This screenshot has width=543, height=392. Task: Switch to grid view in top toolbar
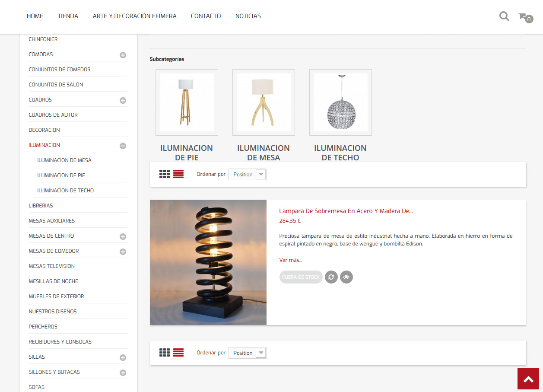coord(165,174)
